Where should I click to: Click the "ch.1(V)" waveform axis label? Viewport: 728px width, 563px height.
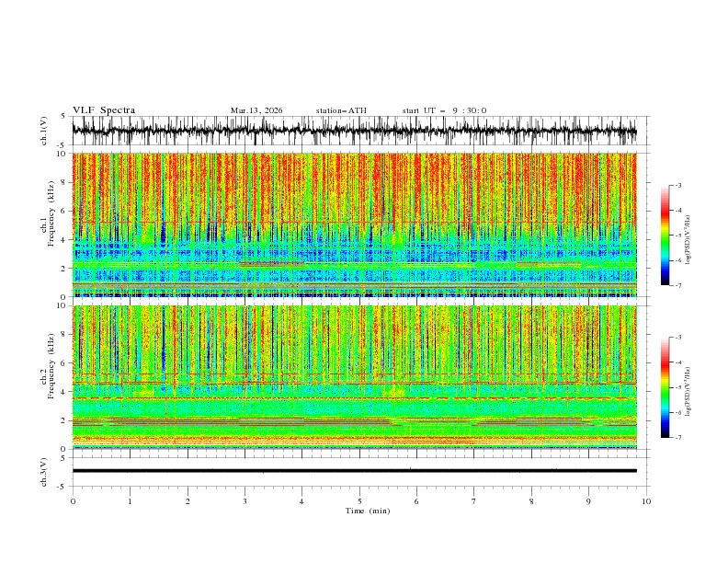pos(44,131)
